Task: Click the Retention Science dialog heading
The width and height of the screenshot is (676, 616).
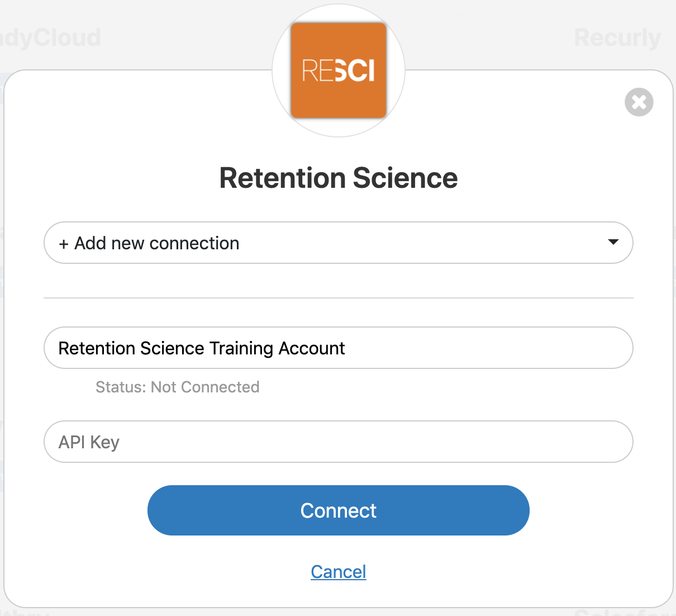Action: click(x=338, y=178)
